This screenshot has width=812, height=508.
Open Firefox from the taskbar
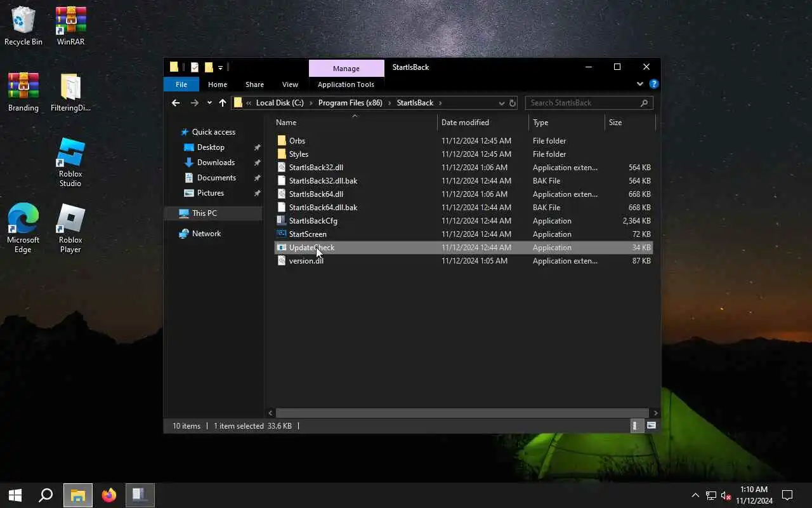109,495
